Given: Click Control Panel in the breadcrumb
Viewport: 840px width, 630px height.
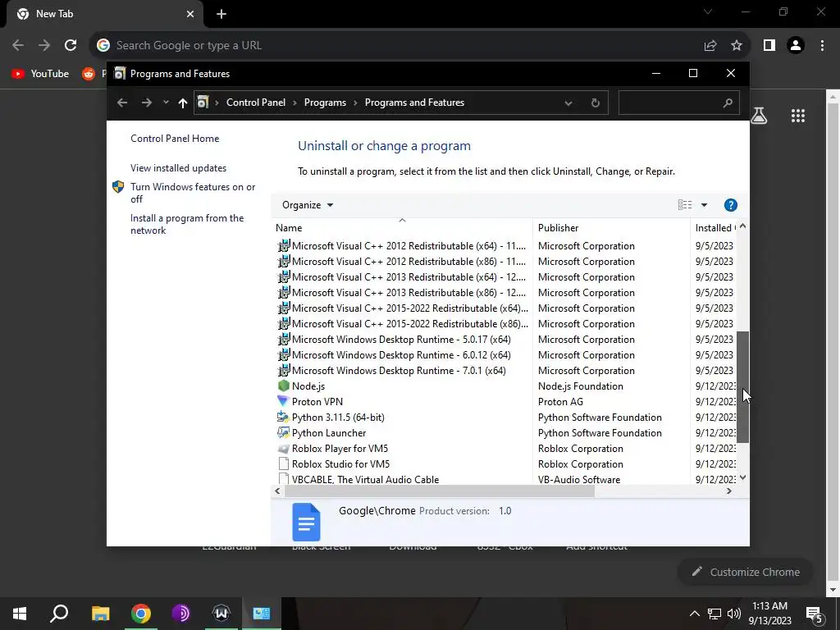Looking at the screenshot, I should tap(256, 103).
